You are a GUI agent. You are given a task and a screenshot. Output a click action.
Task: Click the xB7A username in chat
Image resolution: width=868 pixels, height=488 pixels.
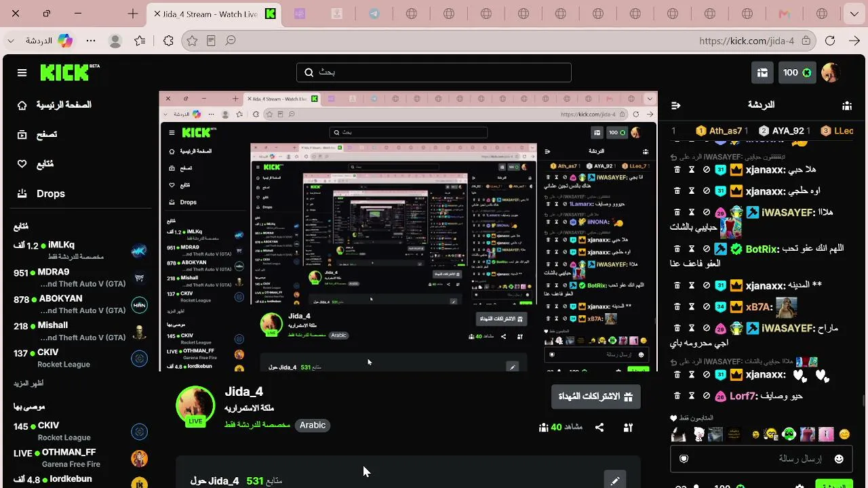pos(758,306)
